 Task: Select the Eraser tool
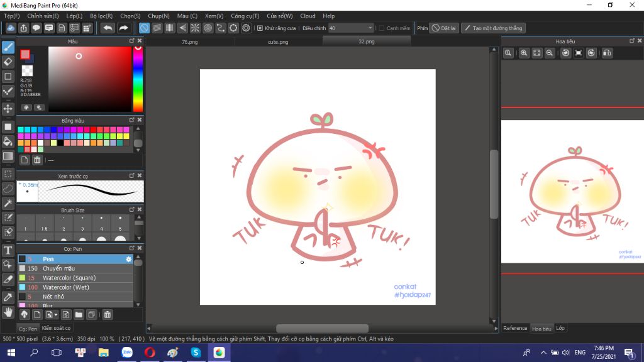[x=8, y=62]
